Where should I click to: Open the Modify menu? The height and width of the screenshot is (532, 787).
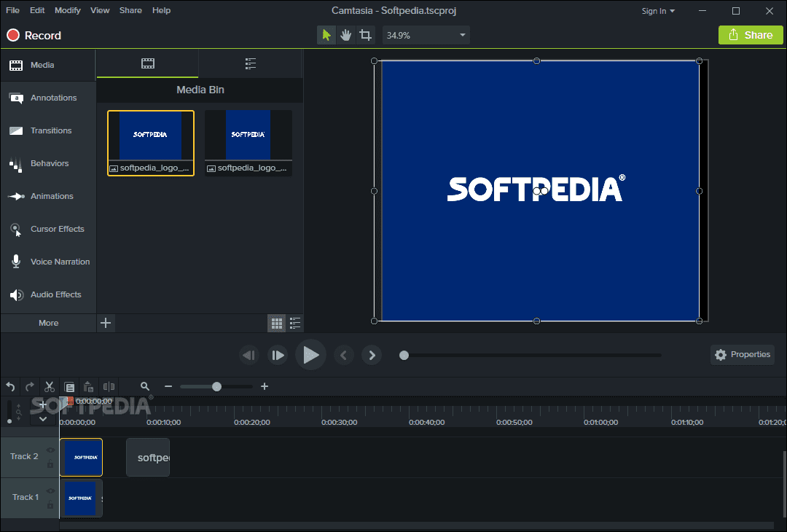[x=68, y=11]
